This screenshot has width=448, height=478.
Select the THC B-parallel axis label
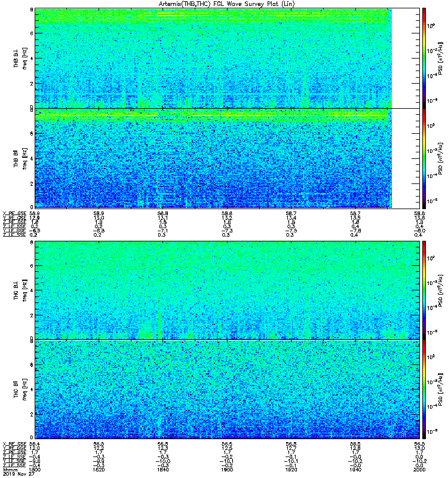(16, 390)
